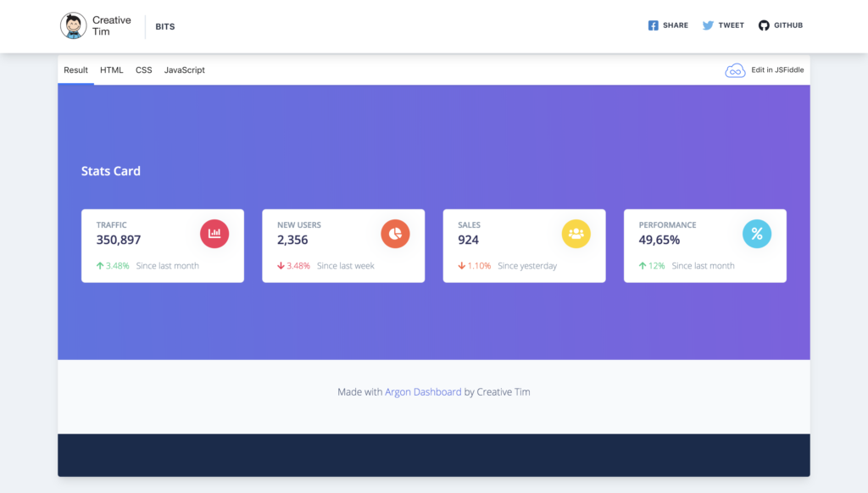Viewport: 868px width, 493px height.
Task: Select the Result tab
Action: pyautogui.click(x=75, y=70)
